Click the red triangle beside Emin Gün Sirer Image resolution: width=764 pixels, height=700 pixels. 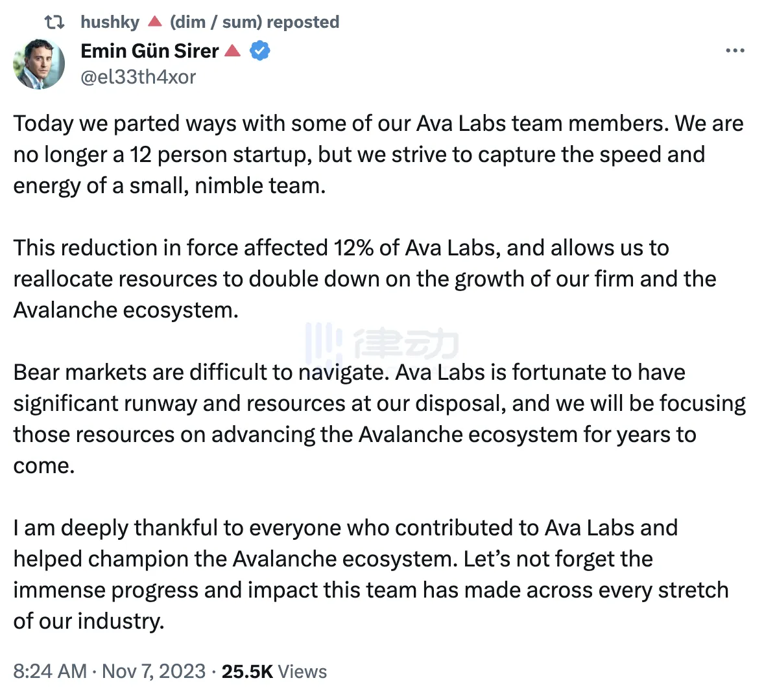tap(233, 51)
